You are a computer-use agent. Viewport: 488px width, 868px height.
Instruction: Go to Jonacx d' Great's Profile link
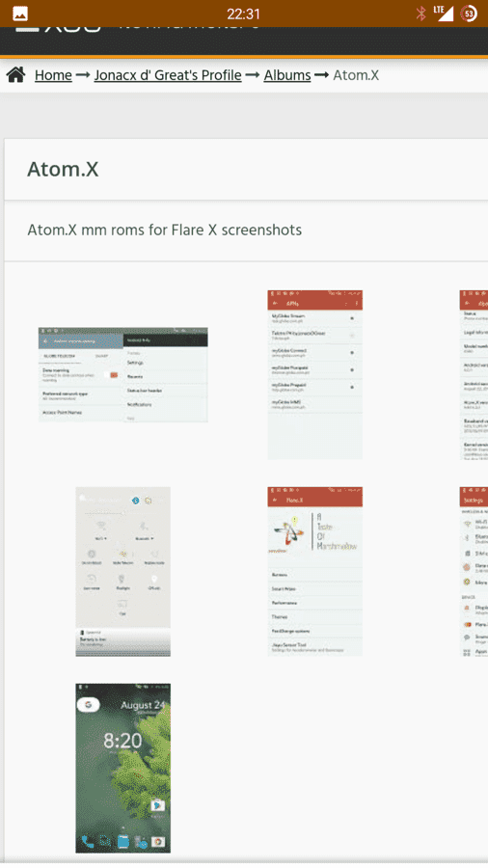pos(168,75)
